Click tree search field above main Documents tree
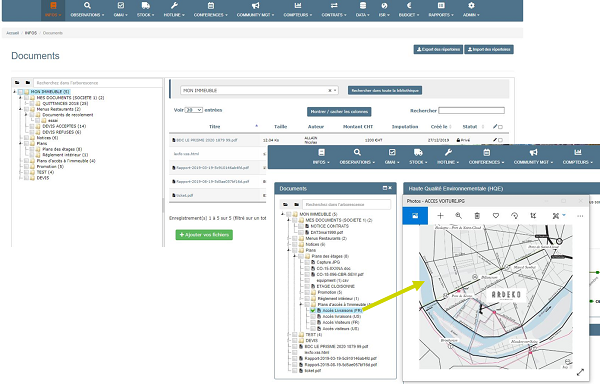Viewport: 600px width, 384px height. (x=98, y=83)
